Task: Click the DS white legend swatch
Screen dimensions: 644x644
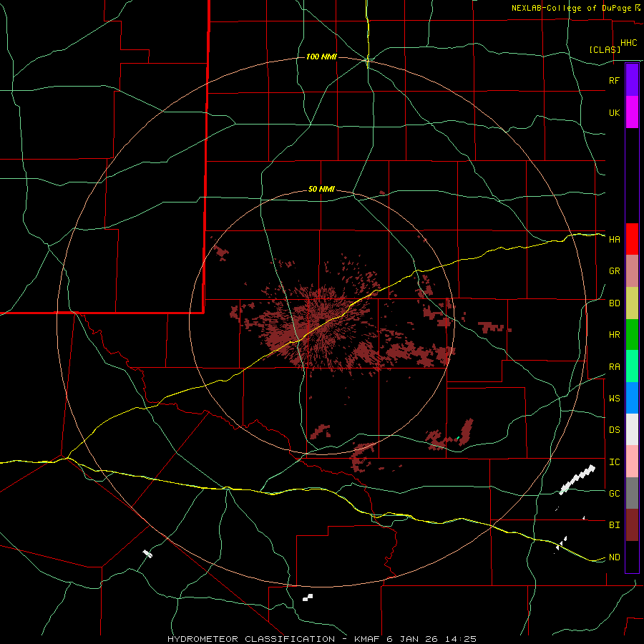Action: (x=632, y=429)
